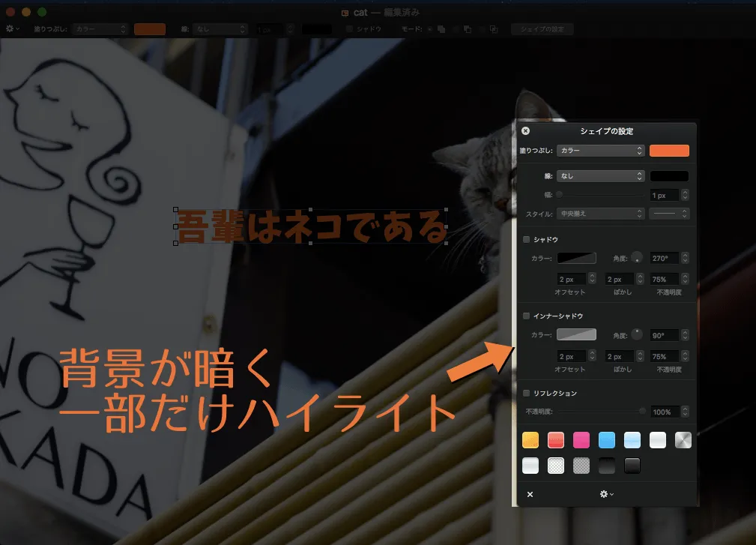Viewport: 756px width, 545px height.
Task: Open the toolbar 塗りつぶし カラー dropdown
Action: pyautogui.click(x=100, y=29)
